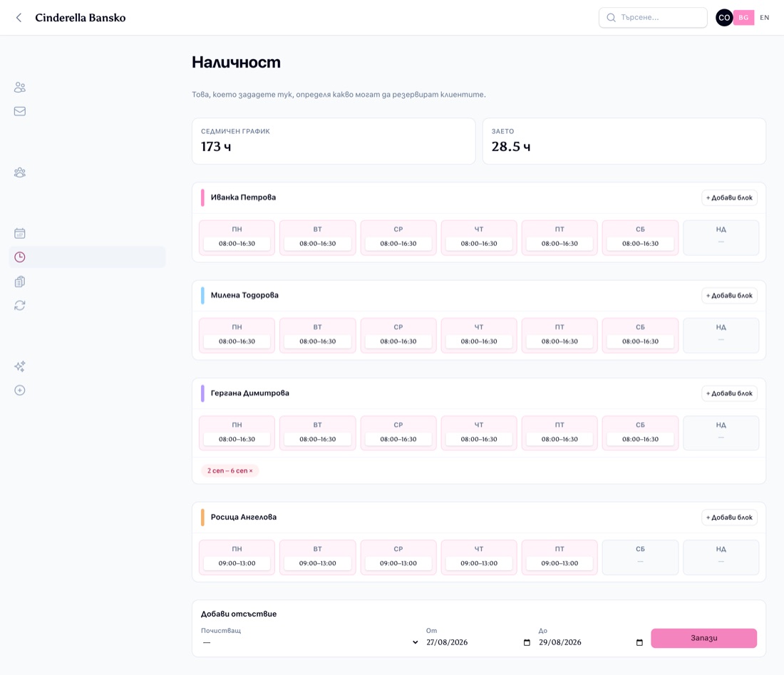
Task: Select Росица Ангелова's empty СБ day cell
Action: pos(640,558)
